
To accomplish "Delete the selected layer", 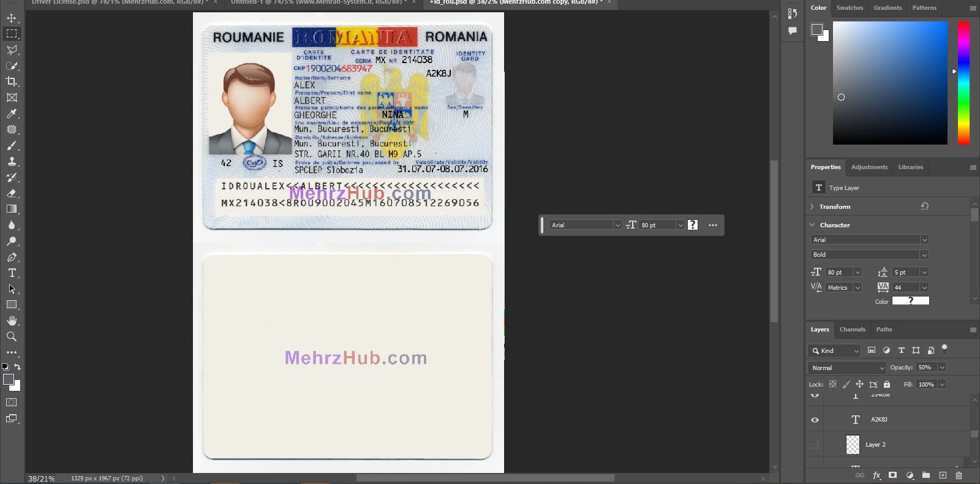I will pos(959,475).
